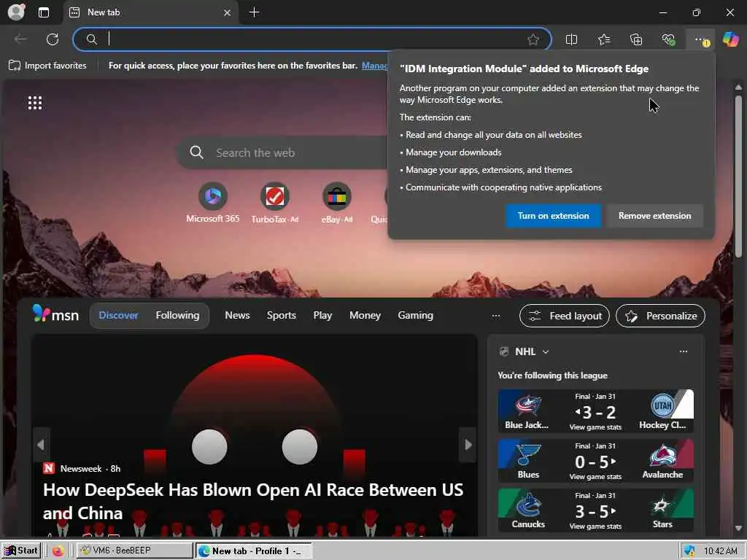Open the Blues team logo
The height and width of the screenshot is (560, 747).
(528, 455)
